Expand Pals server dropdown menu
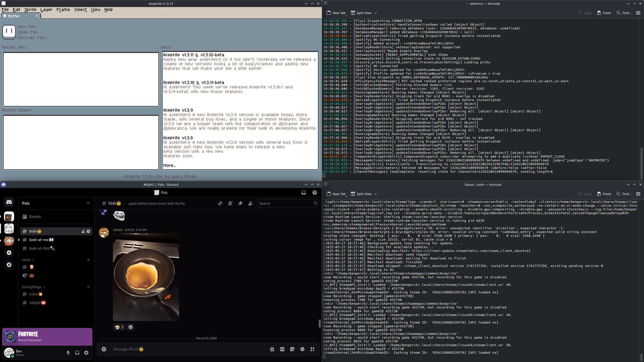 (x=88, y=203)
